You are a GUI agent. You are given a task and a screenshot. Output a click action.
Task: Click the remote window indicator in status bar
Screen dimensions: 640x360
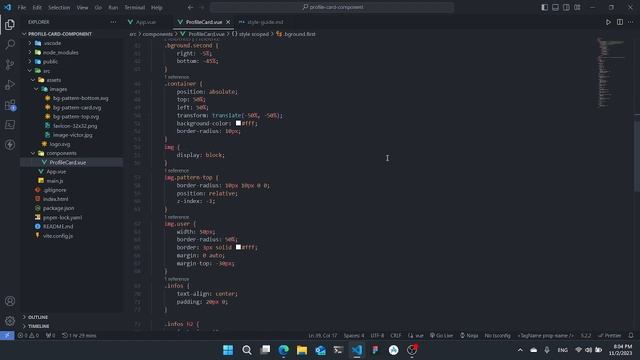(x=7, y=336)
